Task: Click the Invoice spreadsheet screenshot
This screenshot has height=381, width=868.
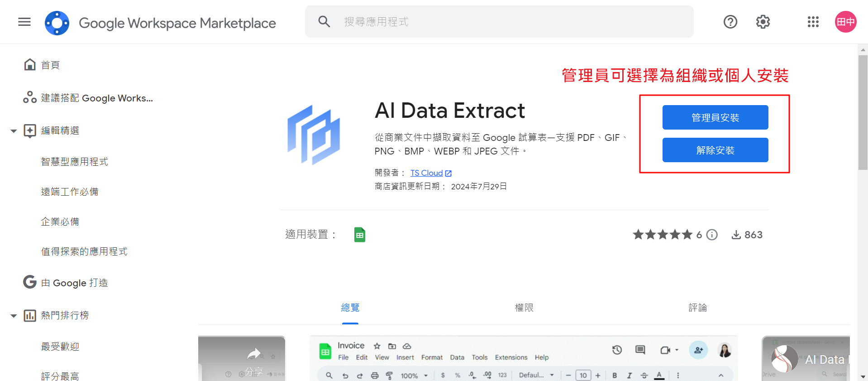Action: point(524,358)
